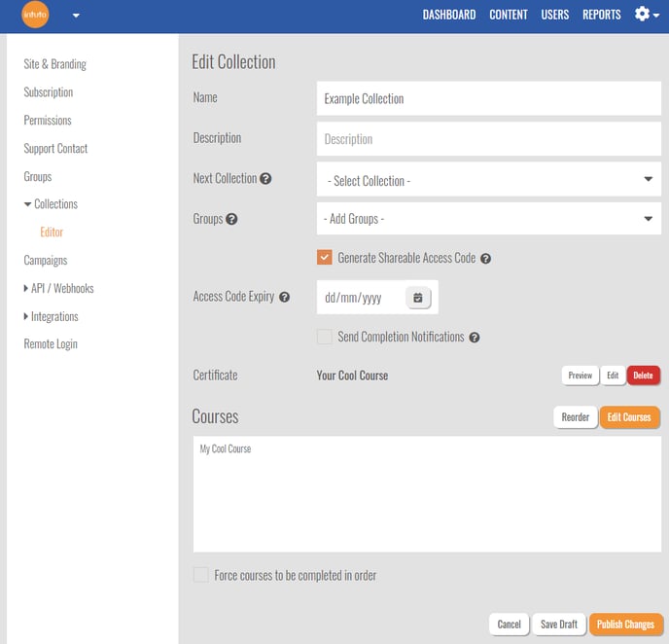Image resolution: width=669 pixels, height=644 pixels.
Task: Click the Name input field
Action: (x=488, y=98)
